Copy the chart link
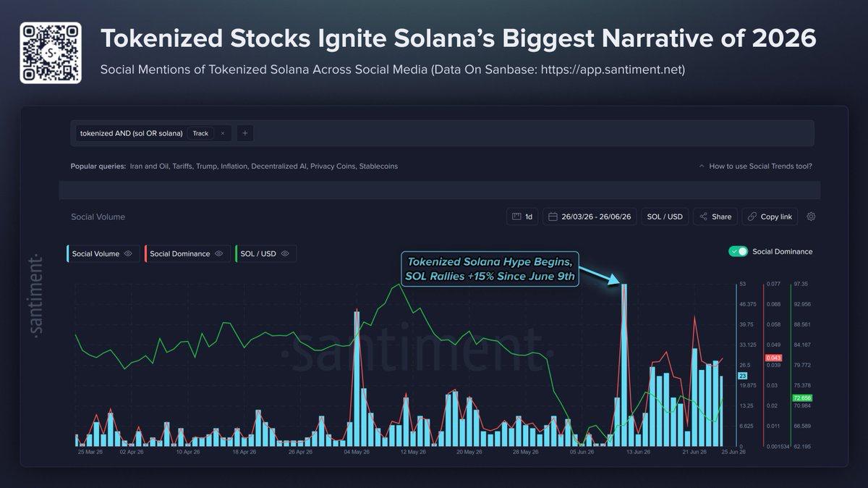Image resolution: width=868 pixels, height=488 pixels. pos(770,216)
